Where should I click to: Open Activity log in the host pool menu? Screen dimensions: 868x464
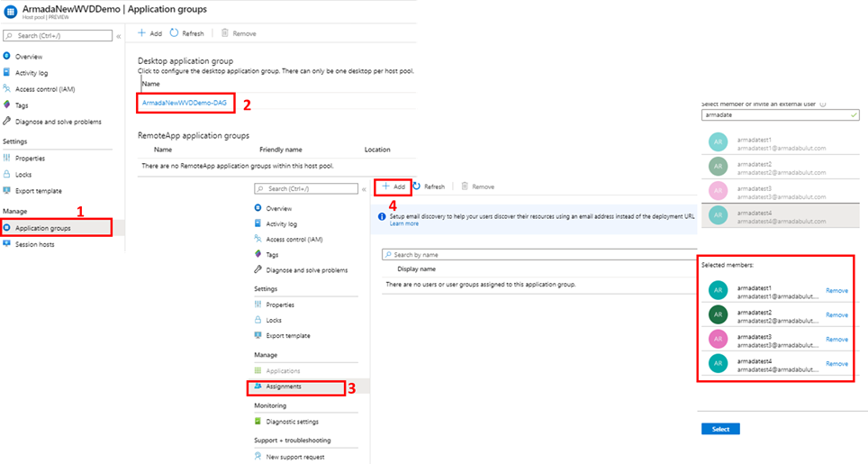coord(31,73)
